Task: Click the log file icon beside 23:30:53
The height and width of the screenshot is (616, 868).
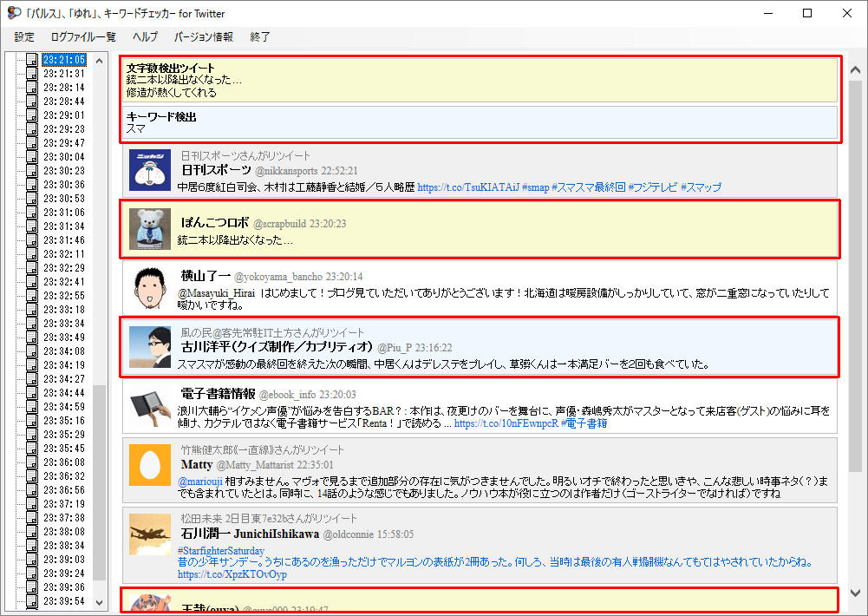Action: coord(32,198)
